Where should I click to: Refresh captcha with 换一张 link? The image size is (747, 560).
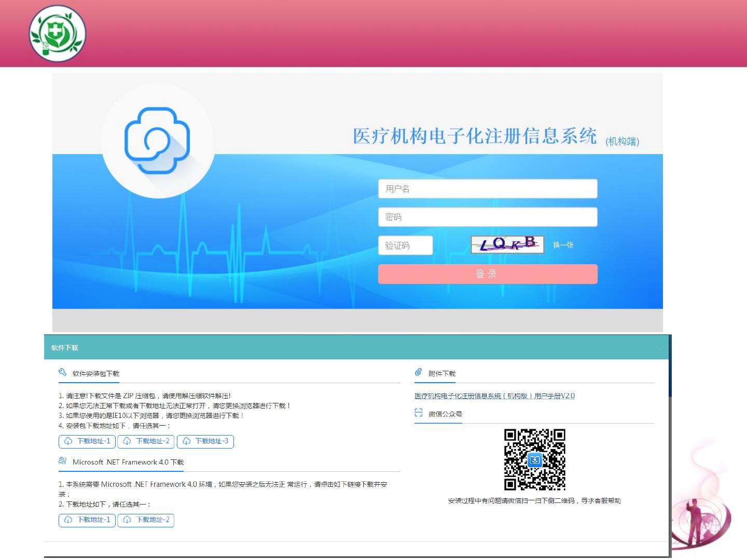[x=563, y=245]
